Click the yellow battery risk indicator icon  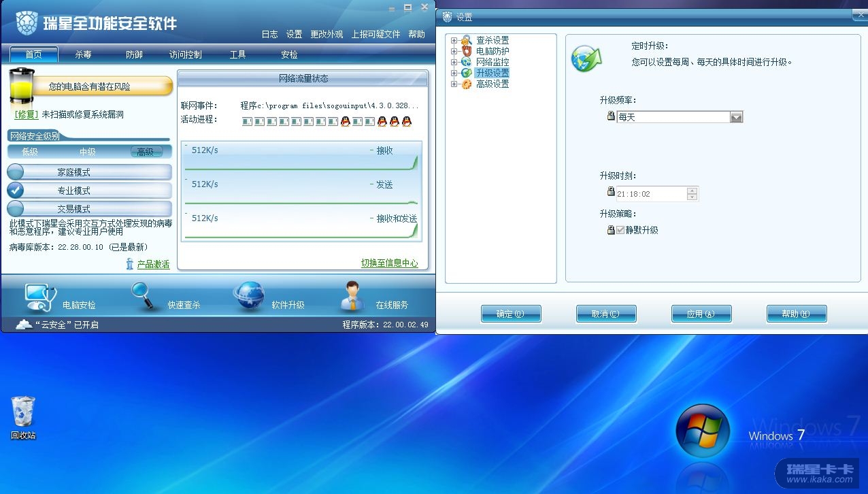(22, 87)
